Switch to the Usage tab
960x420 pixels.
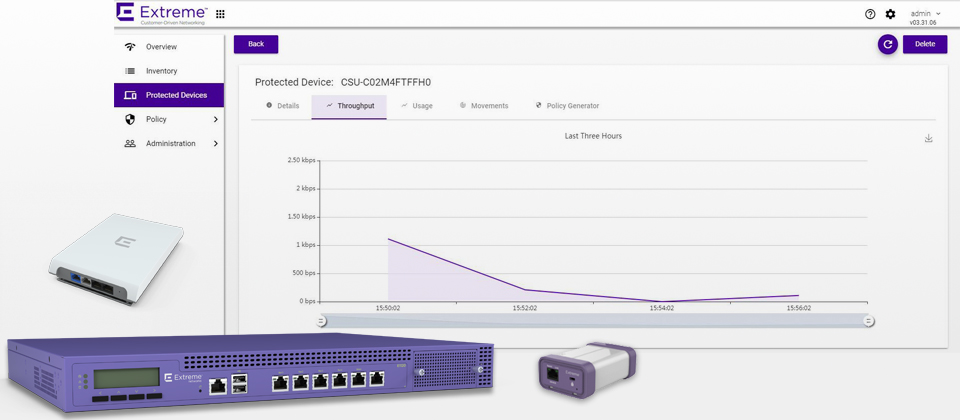(x=416, y=106)
